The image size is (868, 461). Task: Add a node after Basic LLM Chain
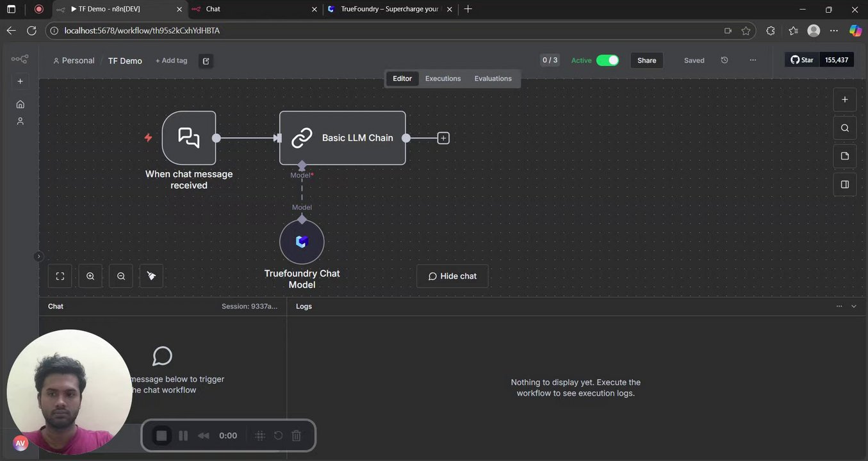tap(443, 138)
